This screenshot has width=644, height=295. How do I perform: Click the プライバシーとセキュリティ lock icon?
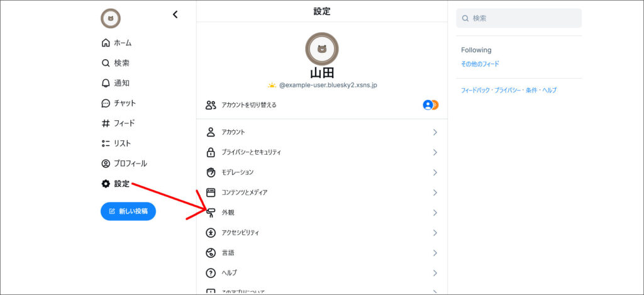pos(211,152)
